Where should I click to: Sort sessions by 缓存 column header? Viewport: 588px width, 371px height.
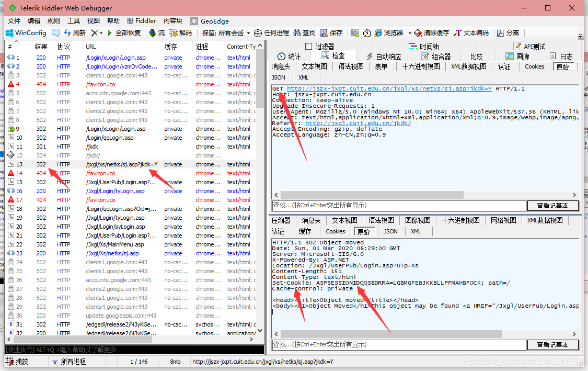click(x=177, y=47)
